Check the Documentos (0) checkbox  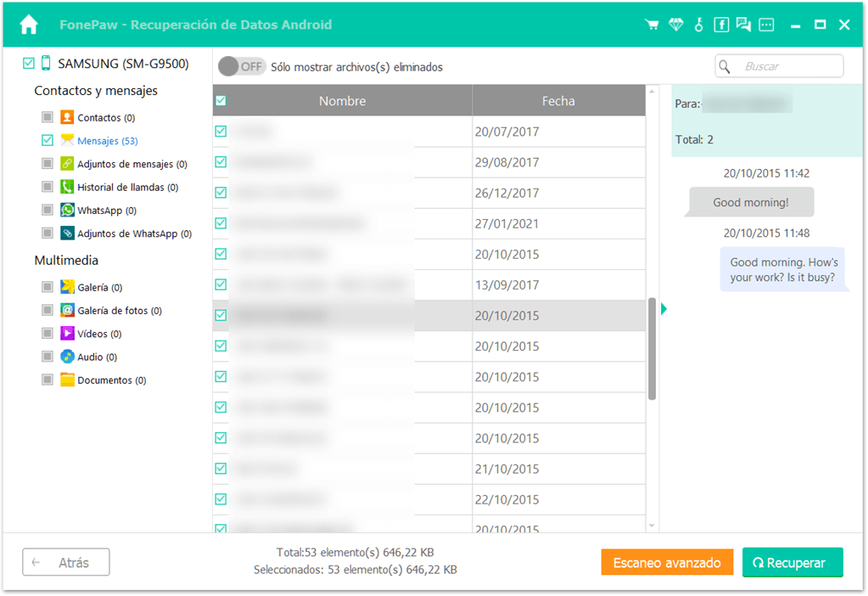tap(48, 380)
